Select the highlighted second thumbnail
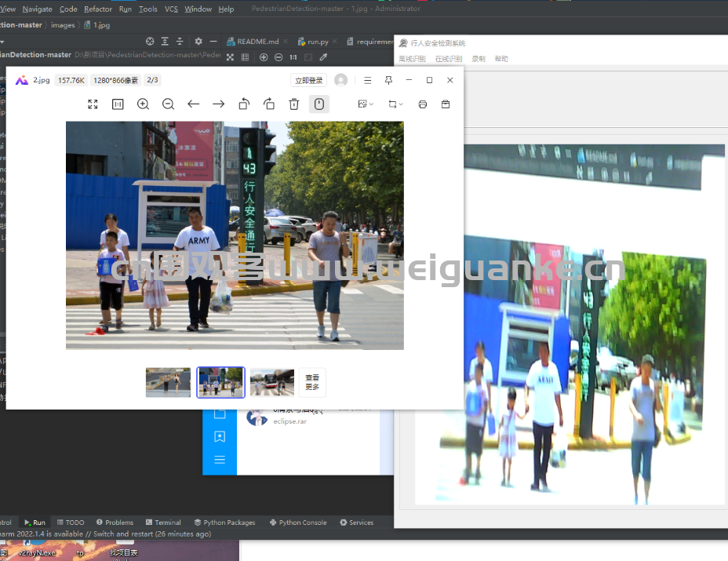 (220, 382)
